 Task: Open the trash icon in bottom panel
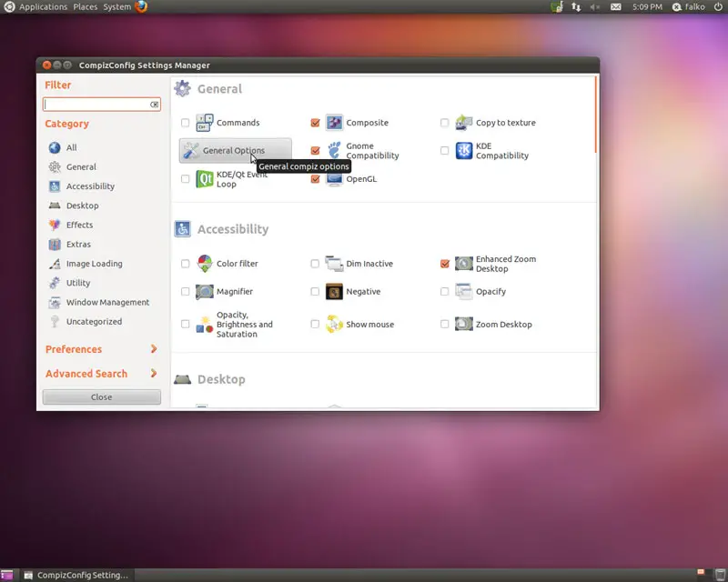(720, 575)
